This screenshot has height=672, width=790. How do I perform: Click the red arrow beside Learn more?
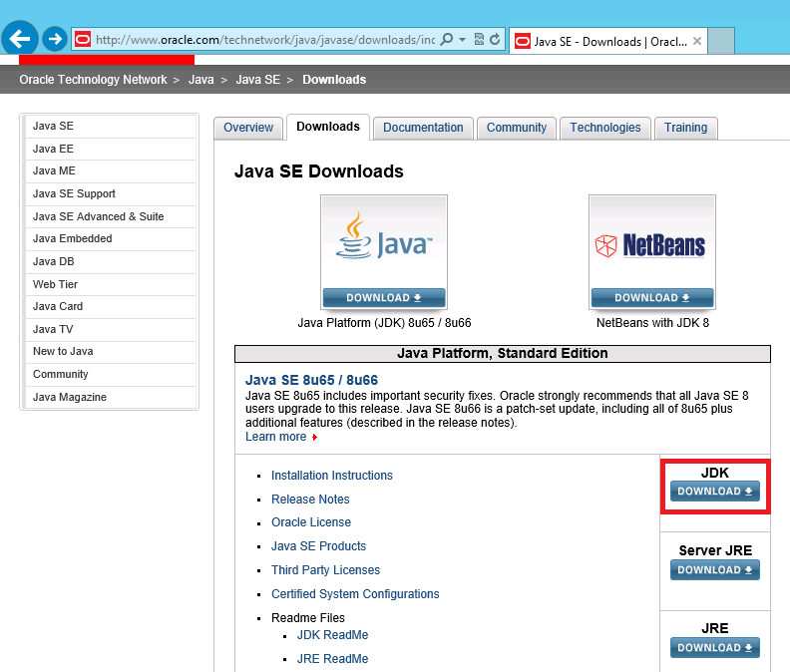[314, 438]
